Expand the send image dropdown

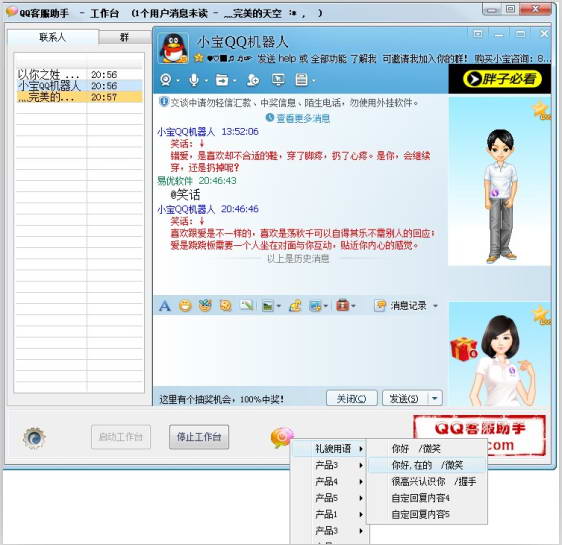tap(278, 306)
